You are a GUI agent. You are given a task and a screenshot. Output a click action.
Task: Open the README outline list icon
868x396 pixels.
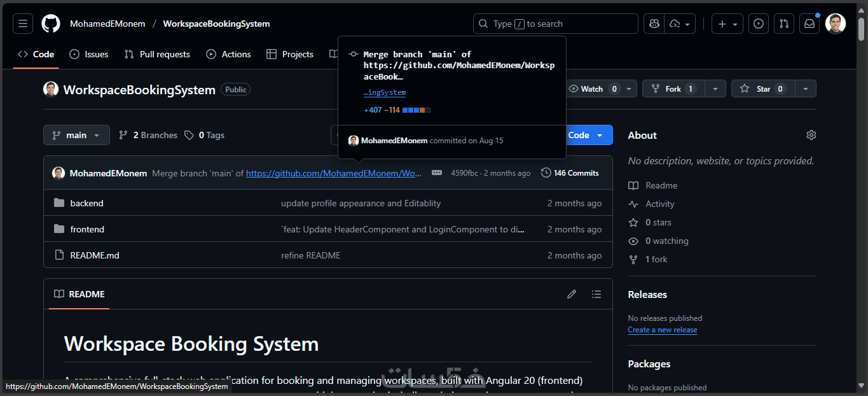(596, 294)
